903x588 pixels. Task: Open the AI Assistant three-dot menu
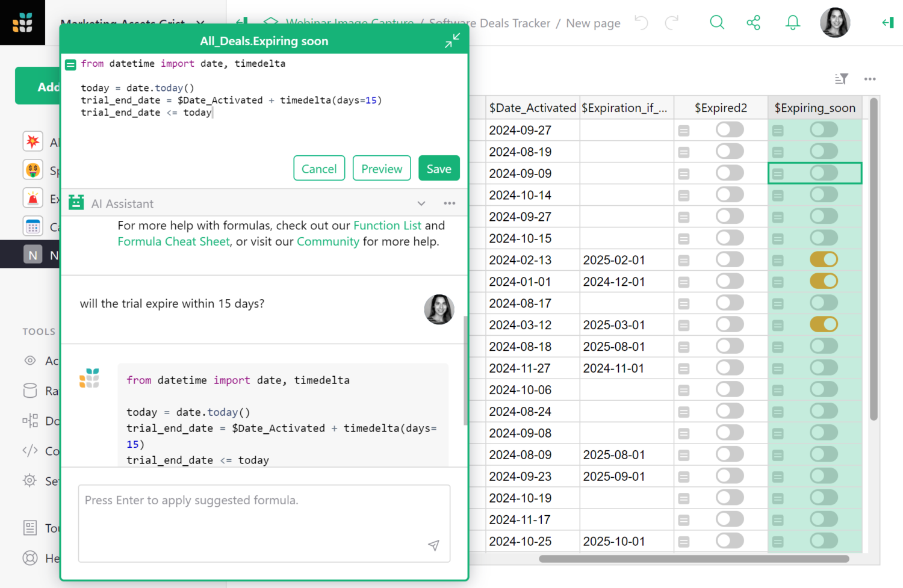[x=449, y=203]
